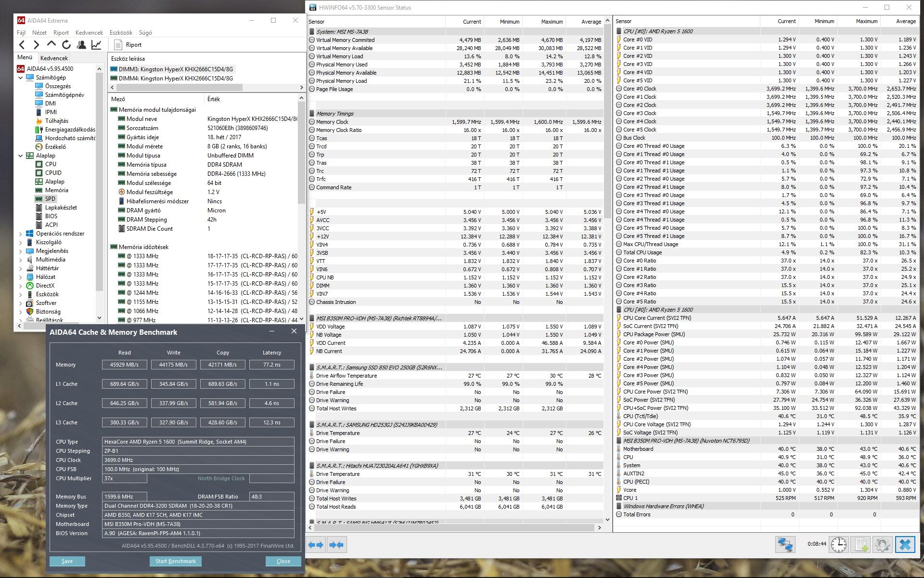Click the AIDA64 user icon in toolbar

click(x=81, y=45)
